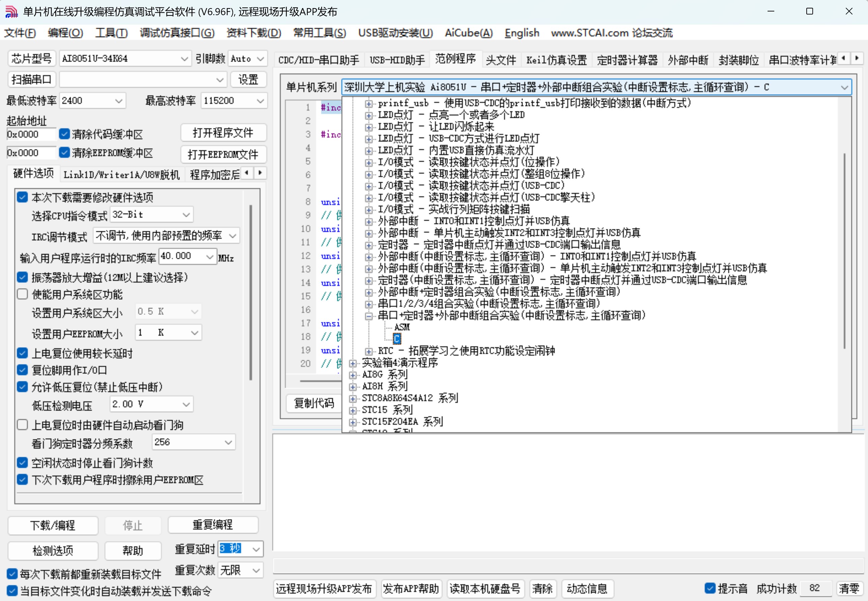Collapse the 串口+定时器+外部中断组合实验 node

(x=368, y=315)
